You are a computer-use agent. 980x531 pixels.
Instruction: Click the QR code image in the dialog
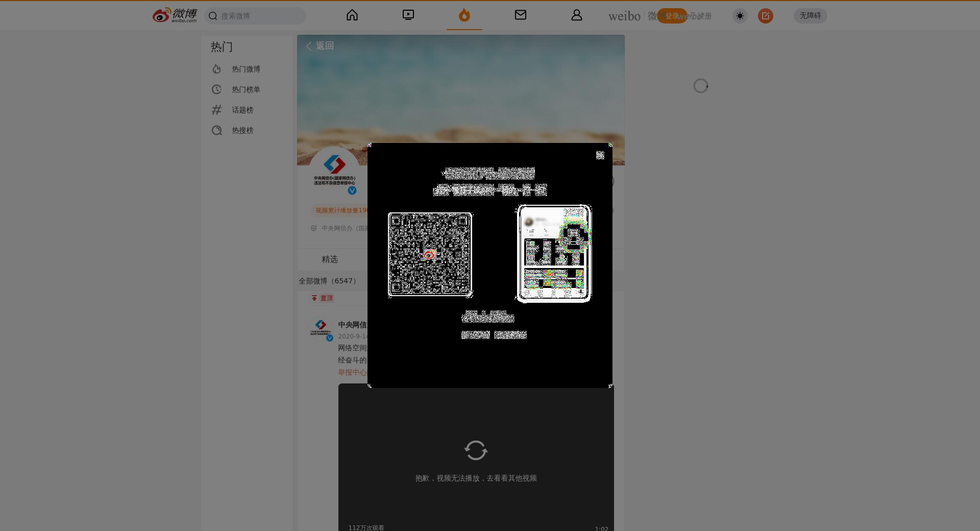430,255
